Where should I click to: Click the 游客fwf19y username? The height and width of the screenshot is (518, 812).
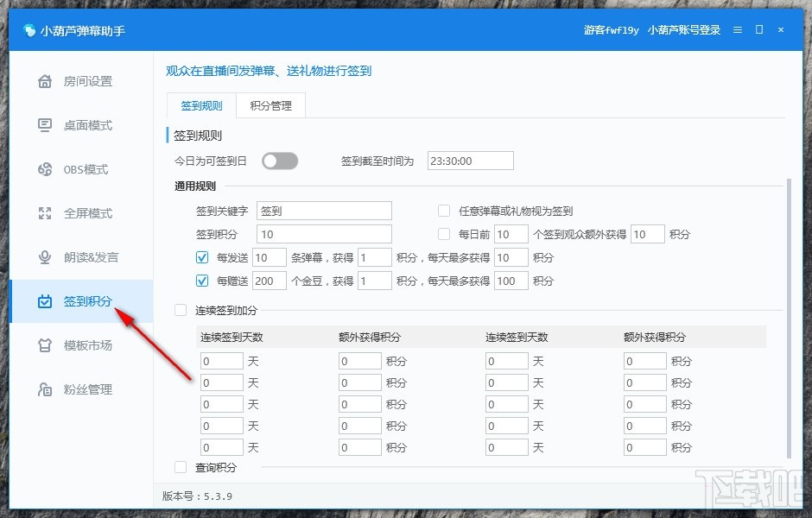coord(611,29)
